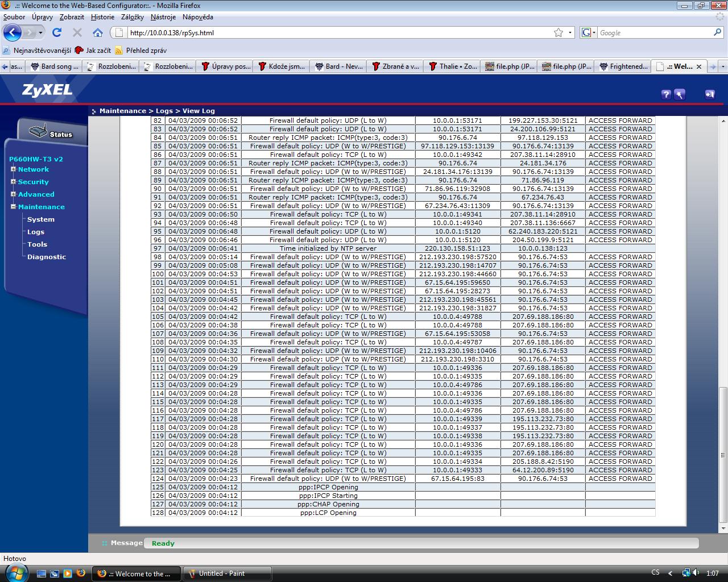Click the search magnifier icon
The height and width of the screenshot is (582, 728).
pos(717,32)
